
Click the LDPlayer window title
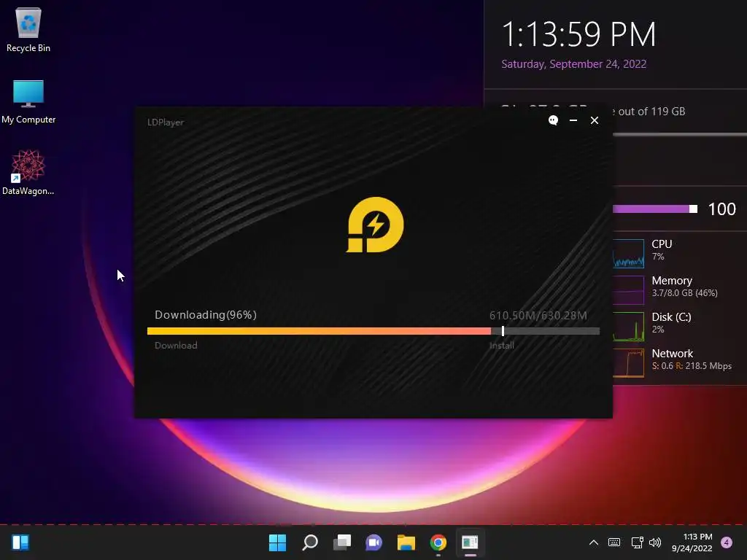point(166,122)
